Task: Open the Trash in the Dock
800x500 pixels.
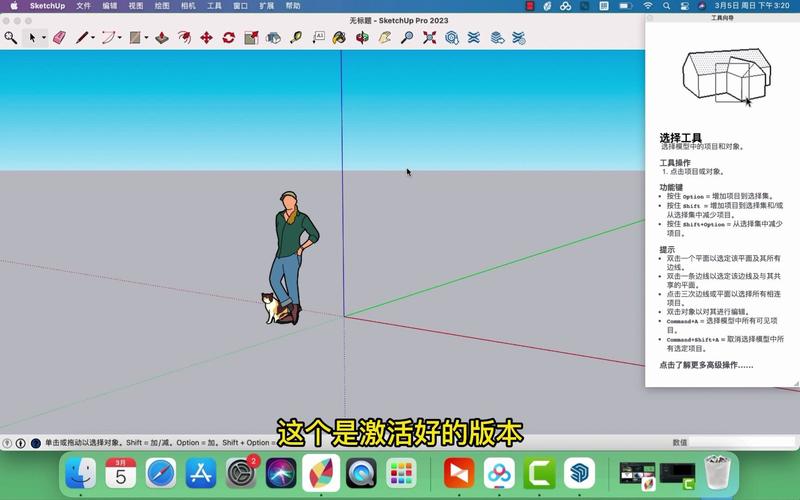Action: [717, 472]
